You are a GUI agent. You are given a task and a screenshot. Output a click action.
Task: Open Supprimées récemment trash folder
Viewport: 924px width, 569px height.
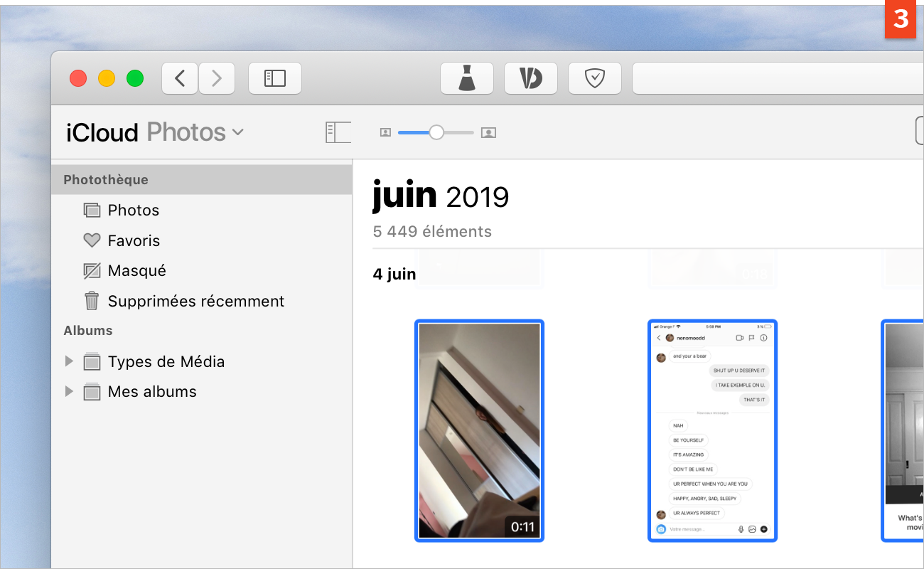click(195, 301)
